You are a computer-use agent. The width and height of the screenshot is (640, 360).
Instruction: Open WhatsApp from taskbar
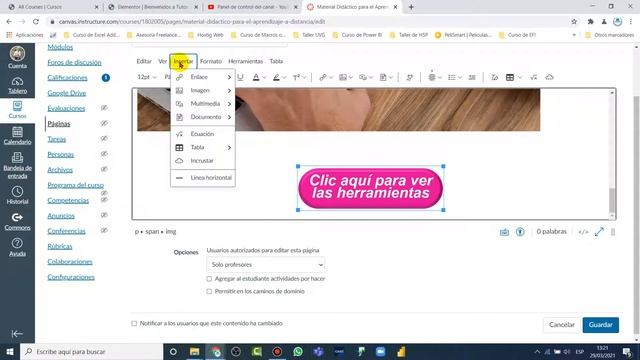tap(298, 351)
